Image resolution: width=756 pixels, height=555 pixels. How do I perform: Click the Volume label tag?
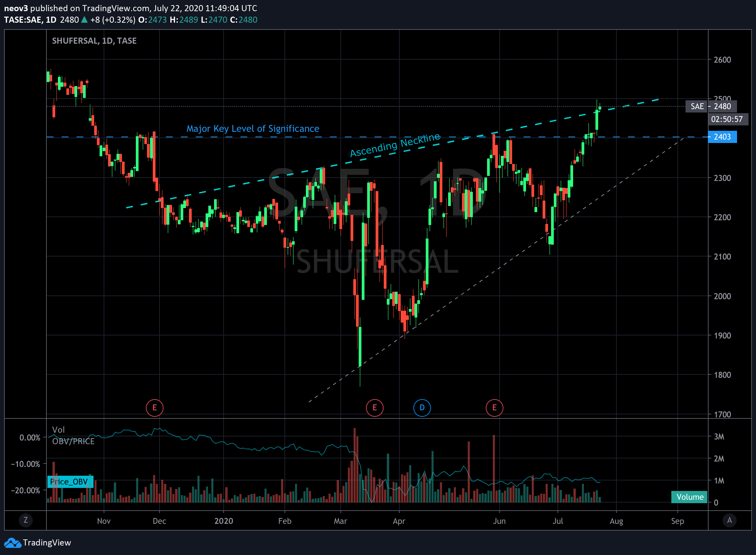coord(690,497)
